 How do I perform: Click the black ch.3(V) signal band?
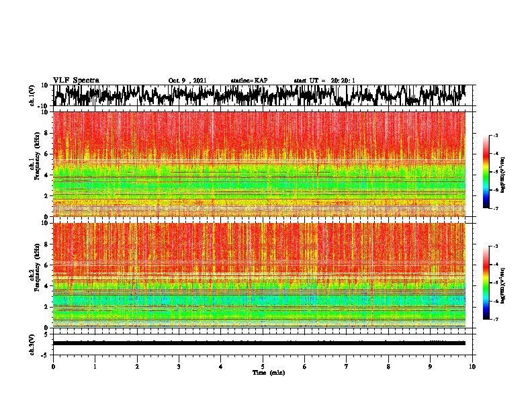[259, 343]
